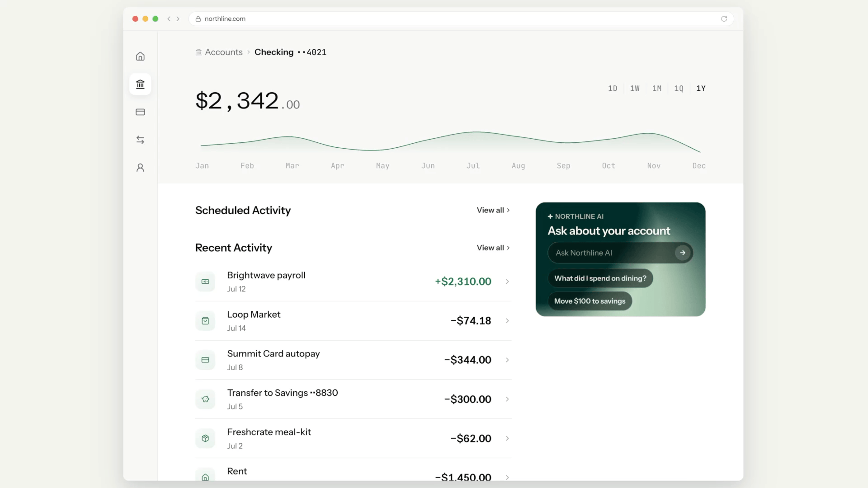The width and height of the screenshot is (868, 488).
Task: Select the 1M time range
Action: (657, 89)
